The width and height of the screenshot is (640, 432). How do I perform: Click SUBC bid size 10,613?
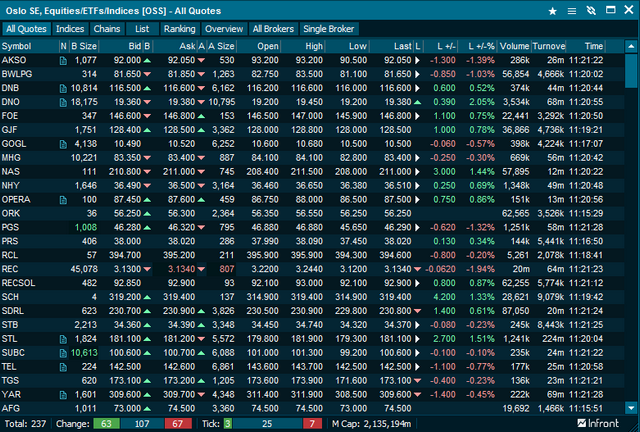click(x=84, y=353)
